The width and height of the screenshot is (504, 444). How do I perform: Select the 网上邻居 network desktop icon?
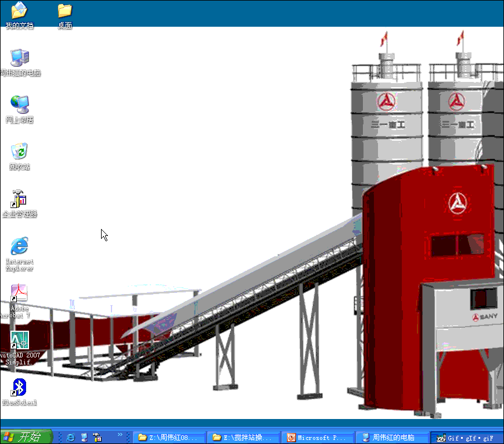click(x=20, y=110)
